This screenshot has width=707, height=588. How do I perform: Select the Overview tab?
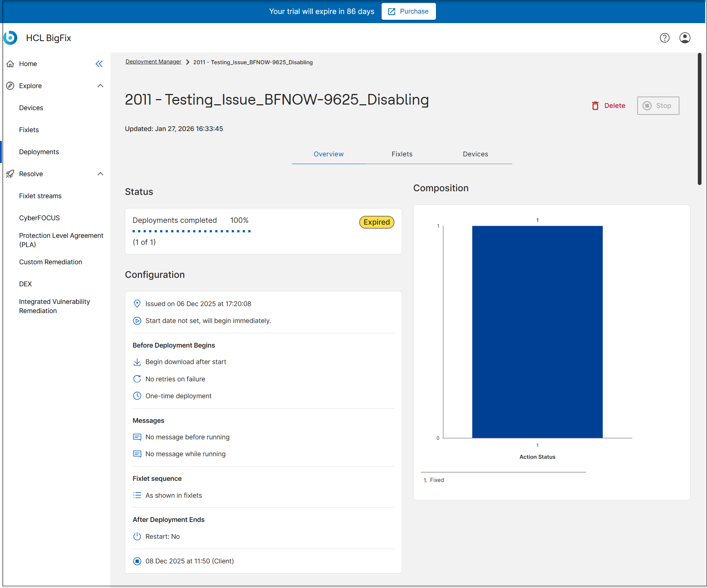pyautogui.click(x=328, y=154)
